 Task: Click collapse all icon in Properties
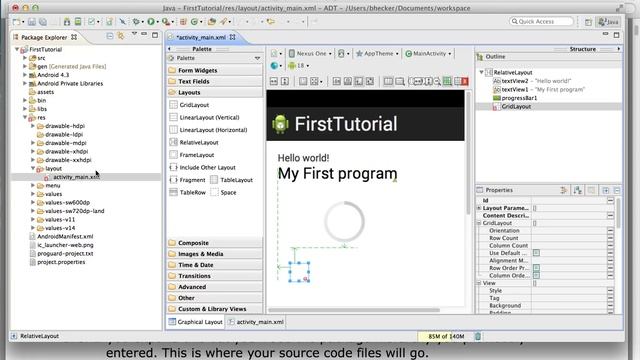[617, 190]
